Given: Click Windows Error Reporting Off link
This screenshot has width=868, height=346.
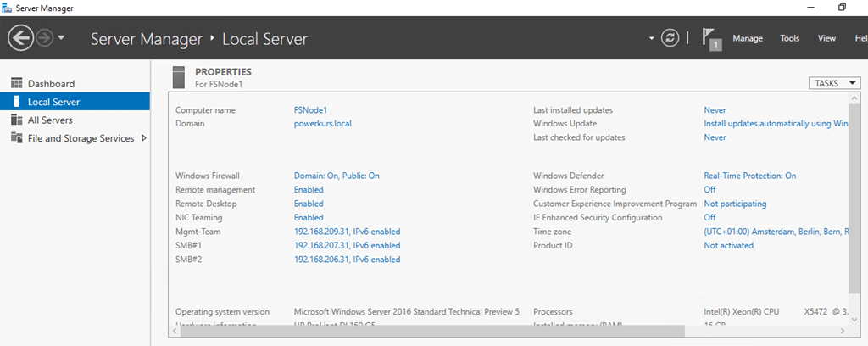Looking at the screenshot, I should (x=709, y=189).
